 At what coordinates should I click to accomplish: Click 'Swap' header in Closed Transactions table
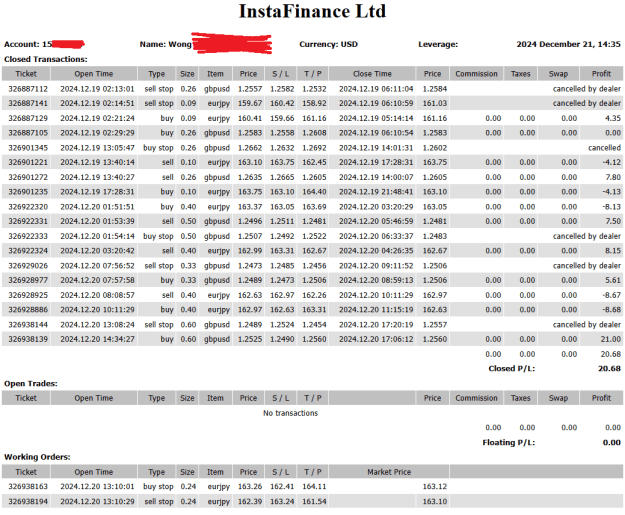coord(558,74)
